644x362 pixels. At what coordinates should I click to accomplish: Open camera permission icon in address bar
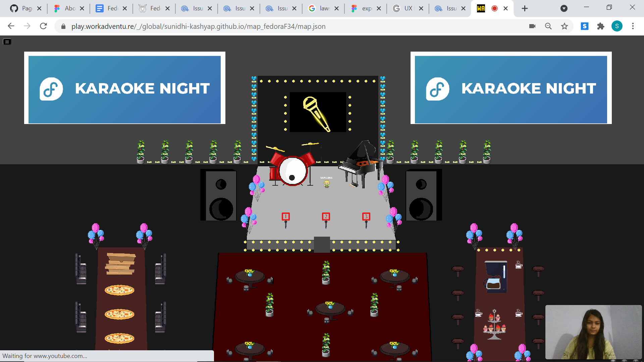tap(532, 26)
